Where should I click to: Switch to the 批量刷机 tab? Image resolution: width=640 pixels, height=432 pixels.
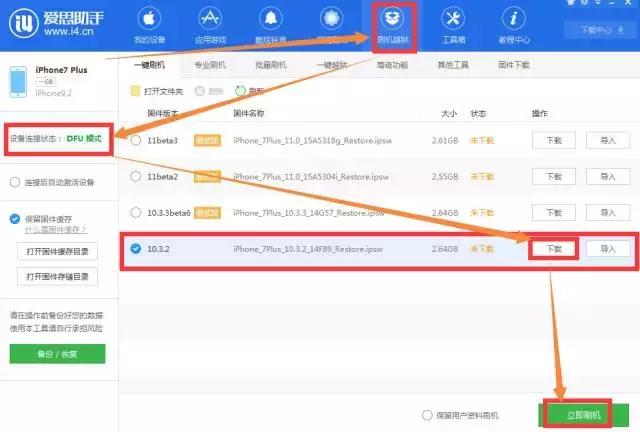271,65
